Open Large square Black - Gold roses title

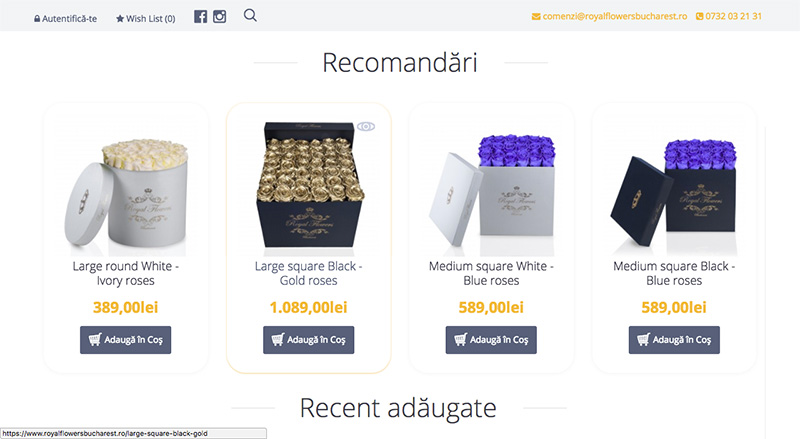309,273
